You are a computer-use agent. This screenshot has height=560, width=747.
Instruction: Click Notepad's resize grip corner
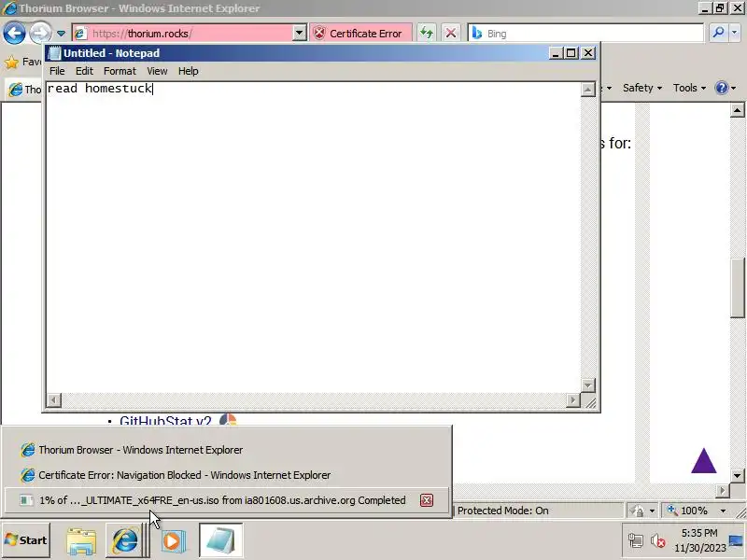[590, 403]
